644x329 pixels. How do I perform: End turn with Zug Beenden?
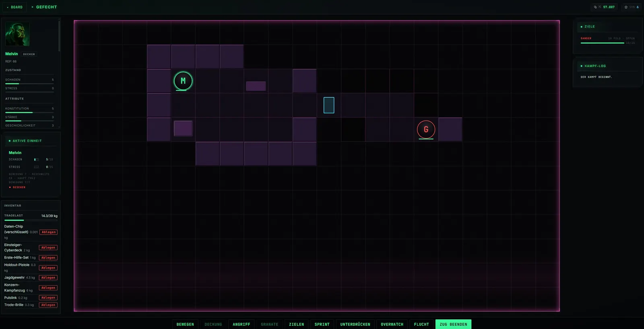pyautogui.click(x=453, y=324)
